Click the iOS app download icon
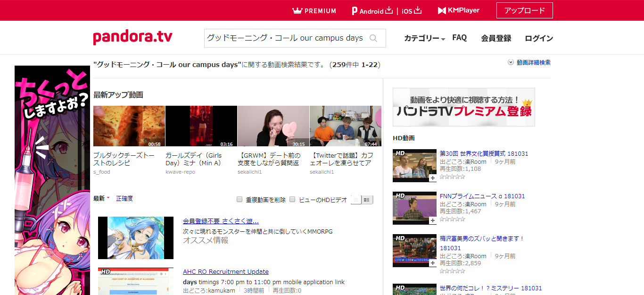 click(418, 10)
